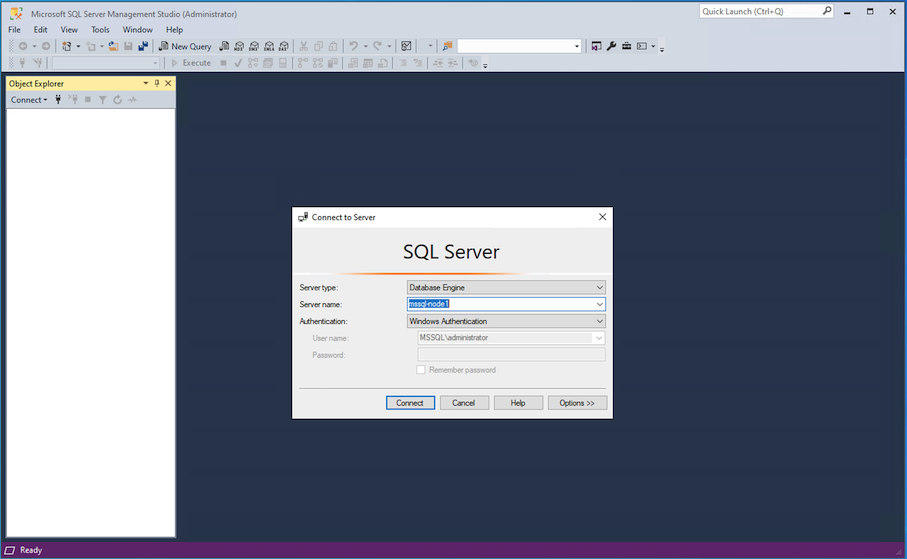Click the Cancel button in the dialog
The width and height of the screenshot is (907, 559).
464,403
